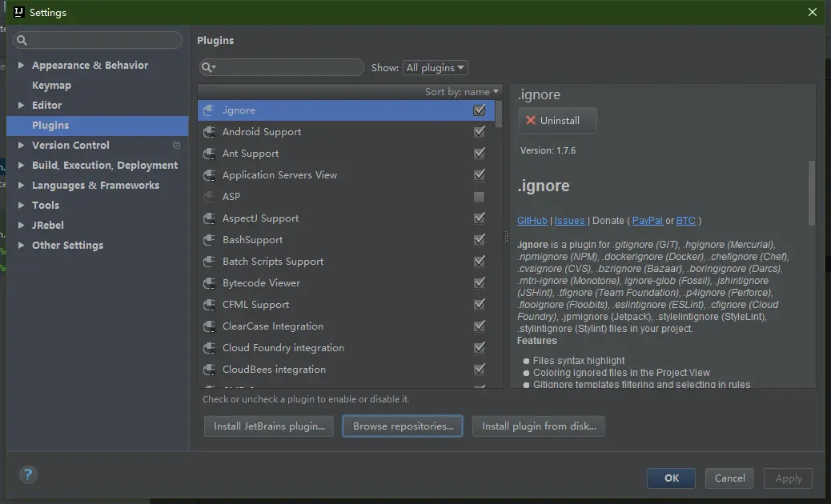Click the IntelliJ logo in title bar
The width and height of the screenshot is (831, 504).
coord(19,12)
